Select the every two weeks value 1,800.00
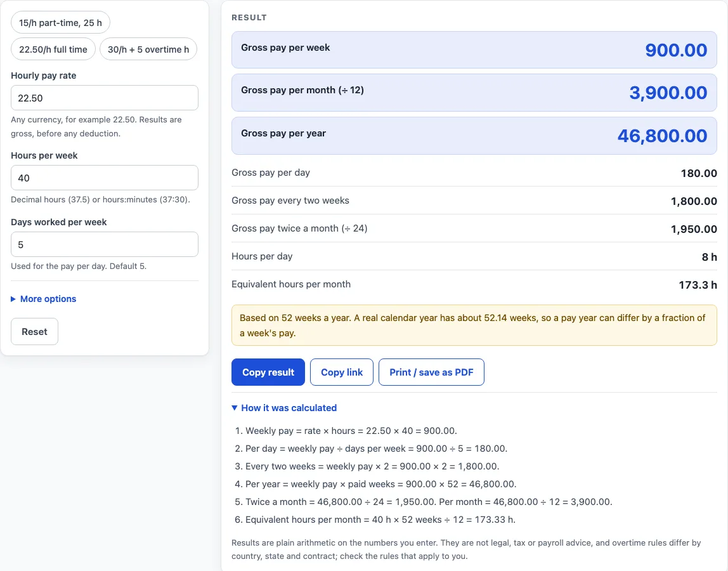Viewport: 728px width, 571px height. [694, 201]
